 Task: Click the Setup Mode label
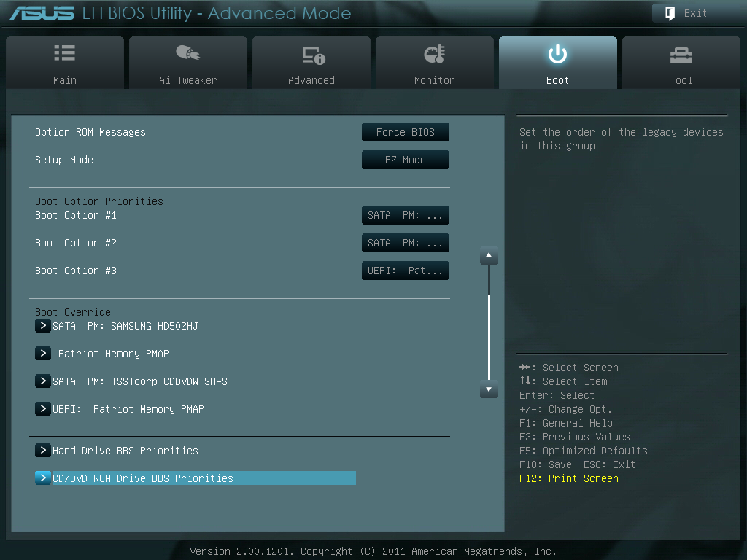[x=64, y=160]
